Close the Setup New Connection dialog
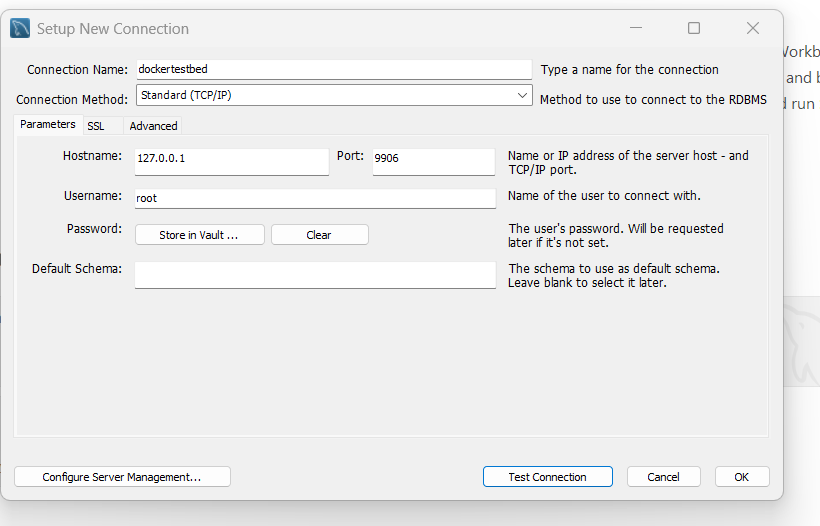This screenshot has width=820, height=526. click(753, 28)
